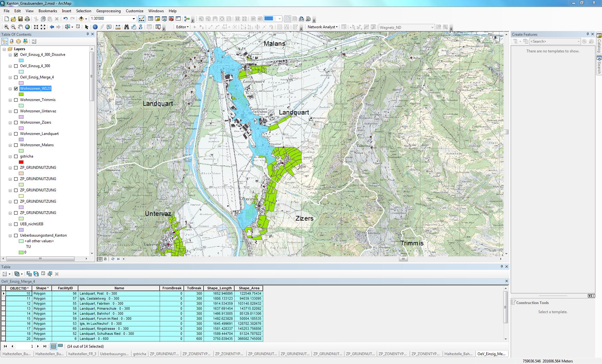The image size is (602, 364).
Task: Activate the Pan hand tool
Action: (20, 27)
